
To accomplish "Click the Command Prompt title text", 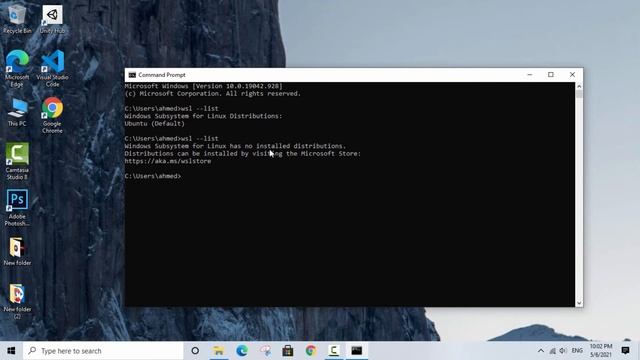I will 162,75.
